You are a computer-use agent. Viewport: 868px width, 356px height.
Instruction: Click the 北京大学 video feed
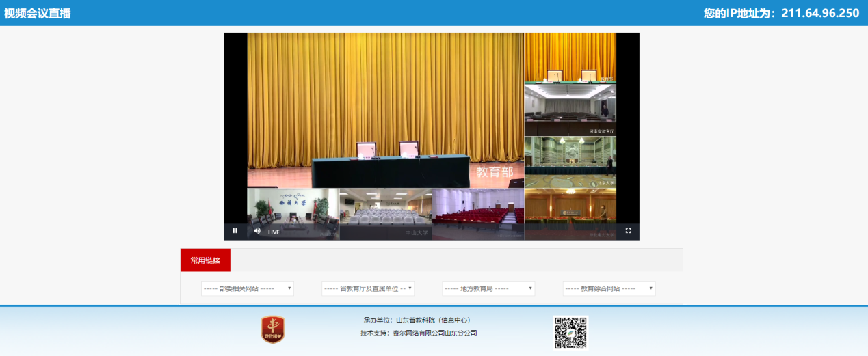[570, 162]
